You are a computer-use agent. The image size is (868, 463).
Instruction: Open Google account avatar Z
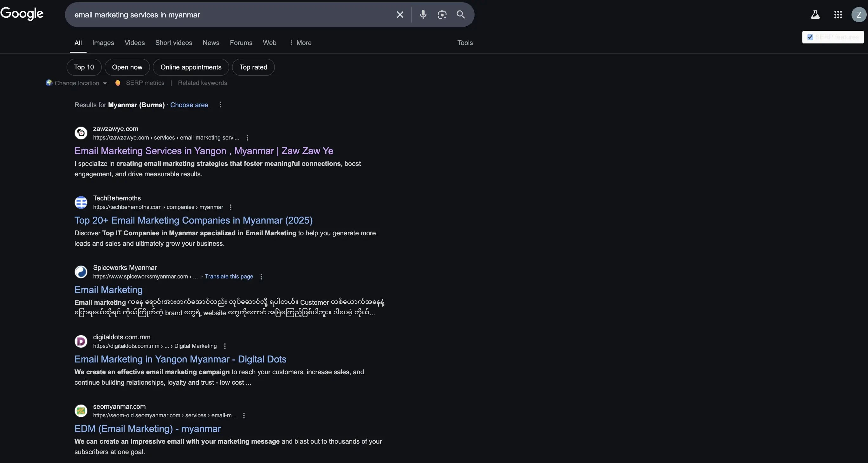tap(858, 15)
